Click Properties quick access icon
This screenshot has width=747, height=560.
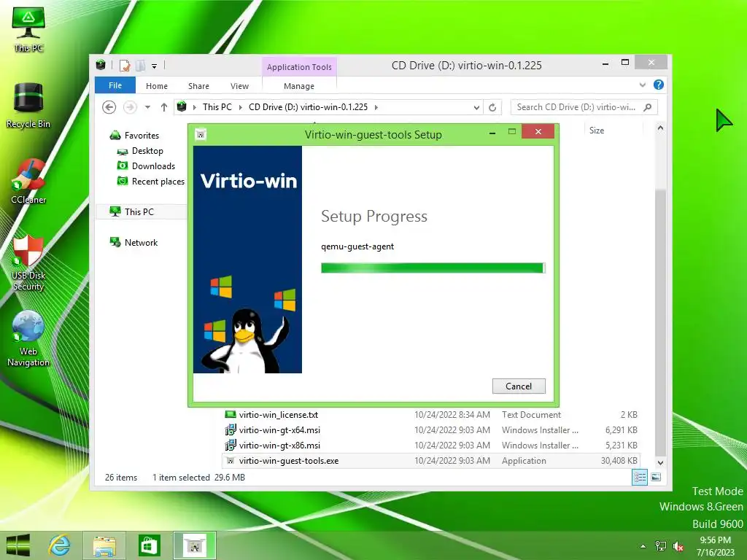point(124,66)
